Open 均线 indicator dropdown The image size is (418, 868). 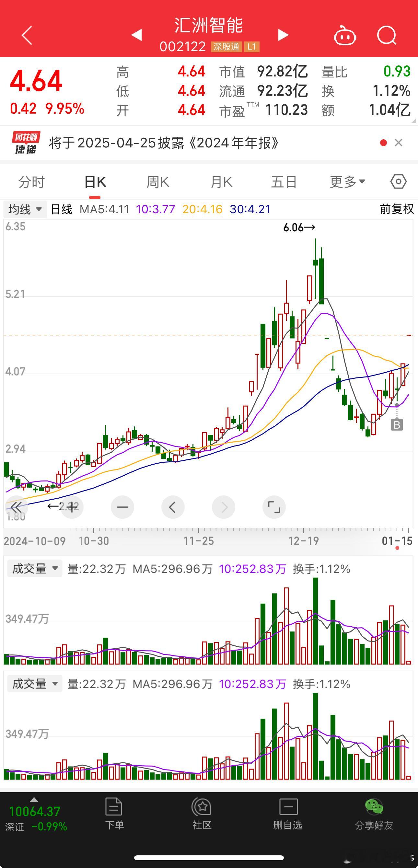[25, 209]
